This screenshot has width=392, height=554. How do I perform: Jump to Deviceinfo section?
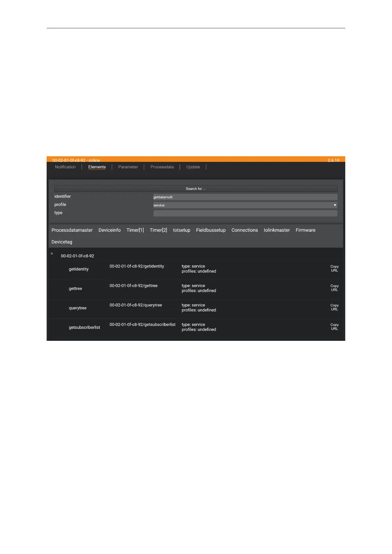point(110,230)
